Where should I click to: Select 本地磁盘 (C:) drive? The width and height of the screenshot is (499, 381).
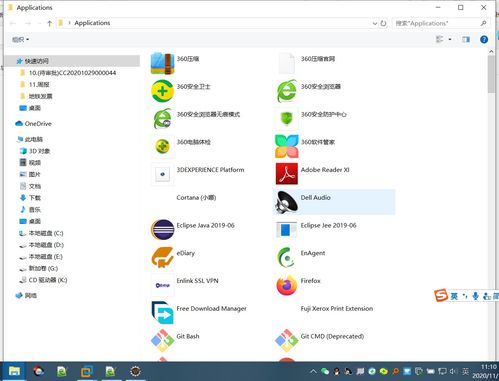pos(46,233)
